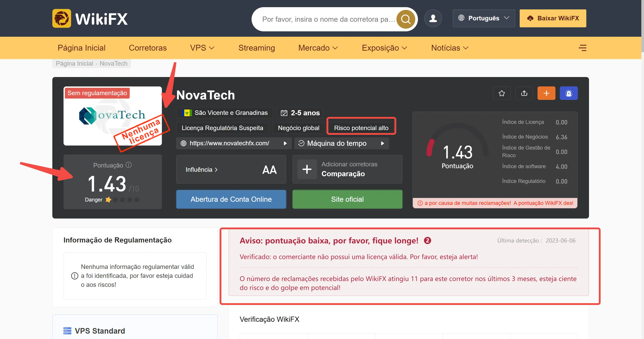
Task: Click the Índice de Licença row
Action: click(x=534, y=122)
